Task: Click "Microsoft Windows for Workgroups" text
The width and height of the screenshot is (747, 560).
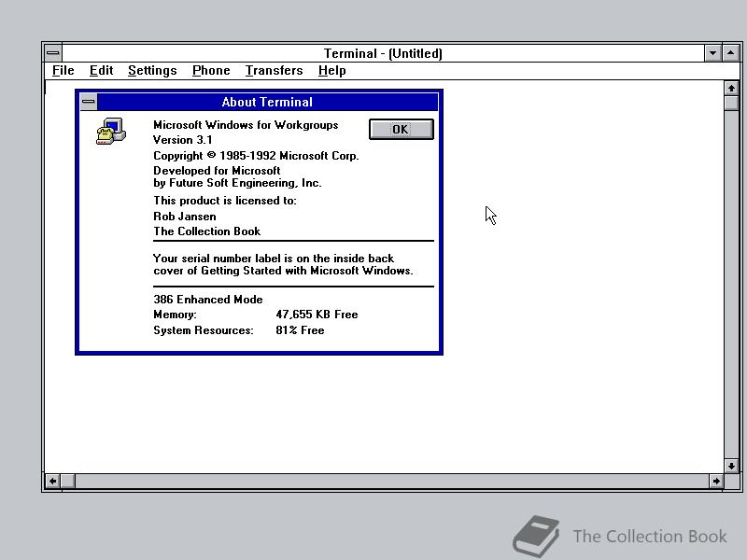Action: point(246,125)
